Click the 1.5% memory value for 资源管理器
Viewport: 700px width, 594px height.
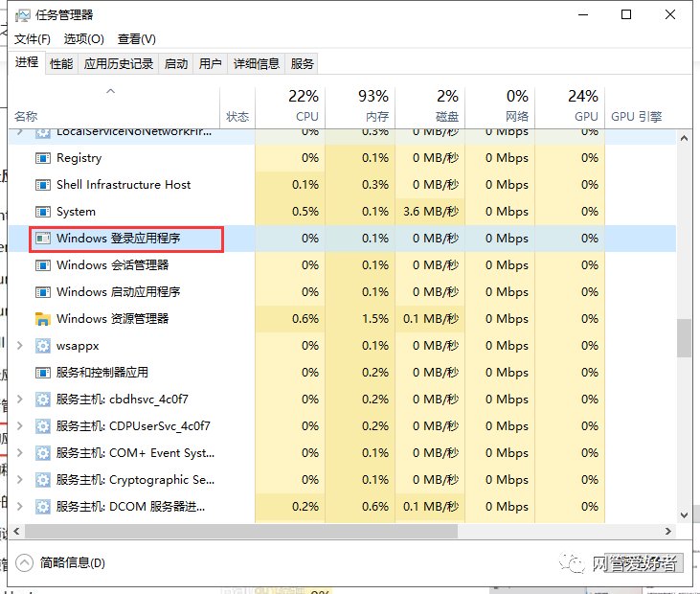tap(375, 319)
